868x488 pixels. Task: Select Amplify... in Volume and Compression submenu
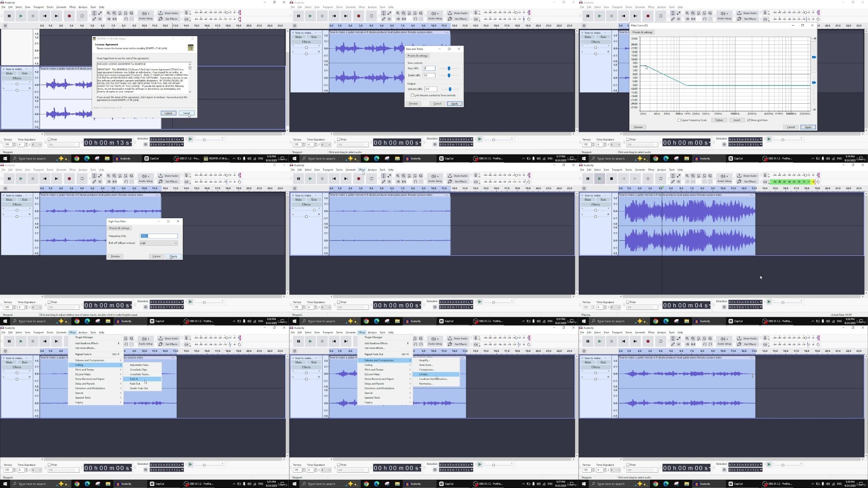436,360
